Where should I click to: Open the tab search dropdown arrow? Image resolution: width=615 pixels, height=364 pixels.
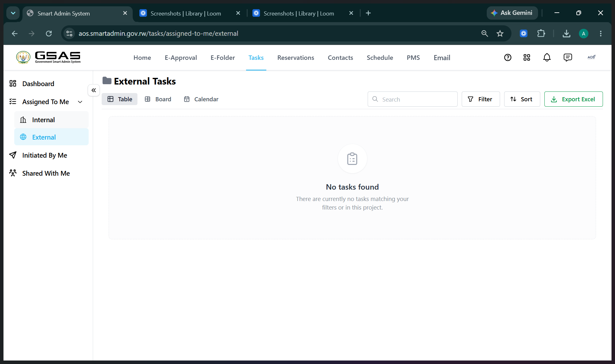[13, 13]
